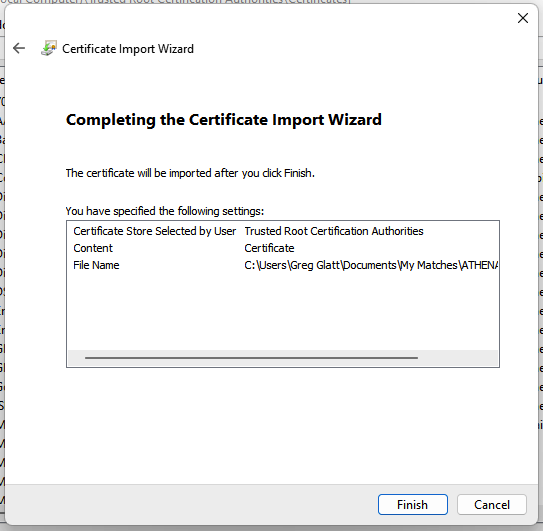
Task: Click the Certificate Import Wizard title text
Action: click(x=128, y=49)
